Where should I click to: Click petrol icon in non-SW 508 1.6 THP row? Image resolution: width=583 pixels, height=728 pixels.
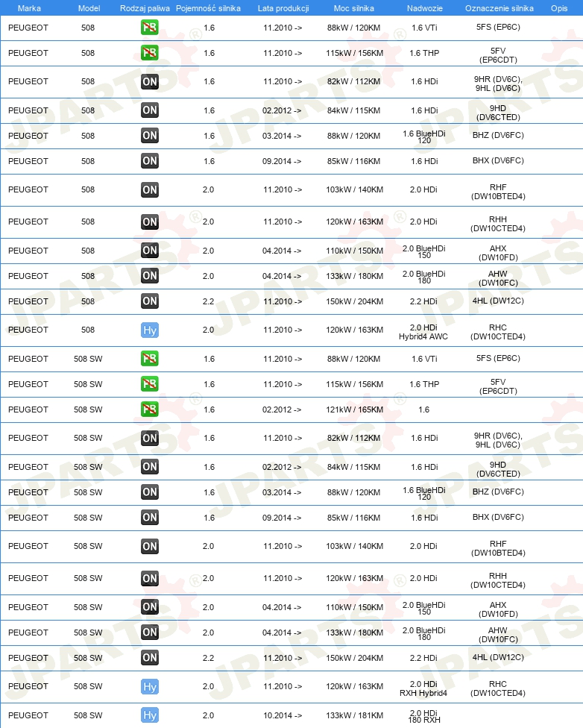tap(149, 53)
